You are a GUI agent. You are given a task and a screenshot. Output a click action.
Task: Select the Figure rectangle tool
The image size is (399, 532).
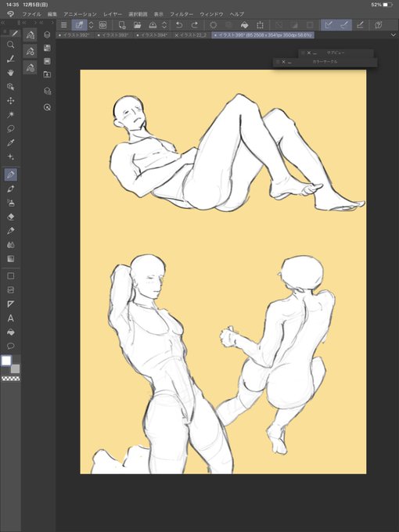(x=10, y=276)
